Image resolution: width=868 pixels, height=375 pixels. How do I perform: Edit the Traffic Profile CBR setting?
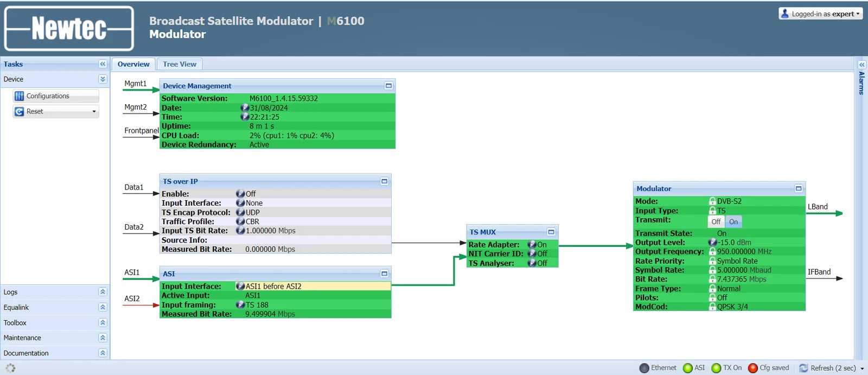(x=240, y=221)
